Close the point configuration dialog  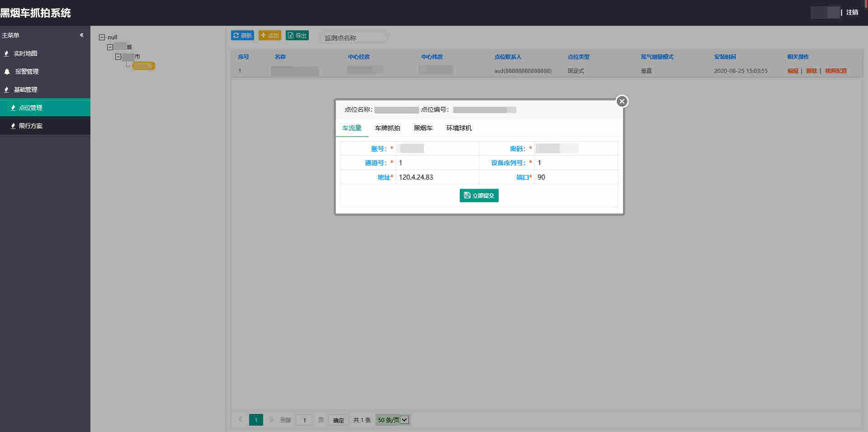[622, 101]
